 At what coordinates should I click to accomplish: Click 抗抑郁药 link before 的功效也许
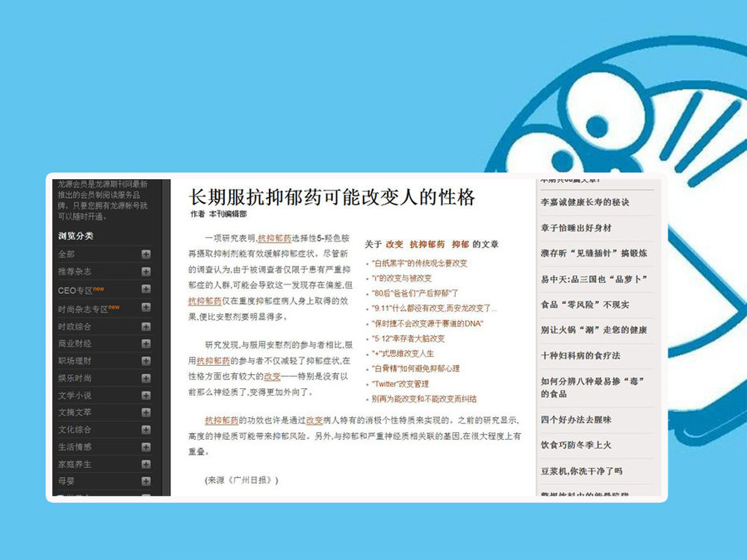tap(222, 420)
